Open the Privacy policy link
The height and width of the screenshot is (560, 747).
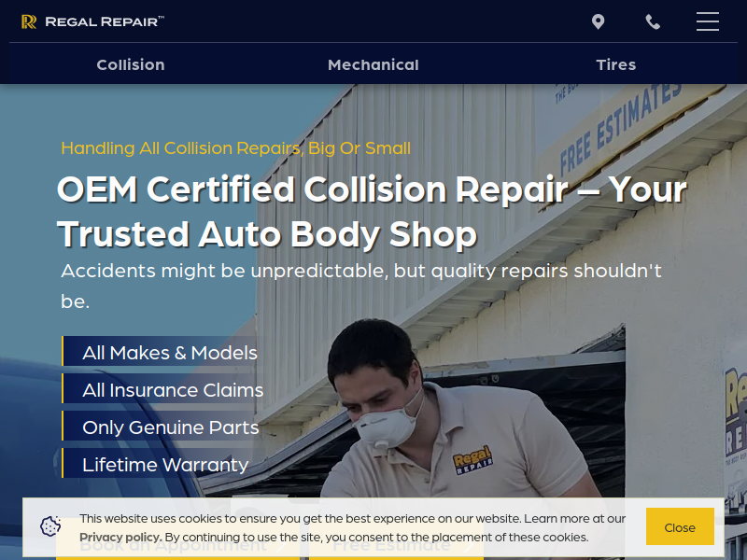click(120, 538)
